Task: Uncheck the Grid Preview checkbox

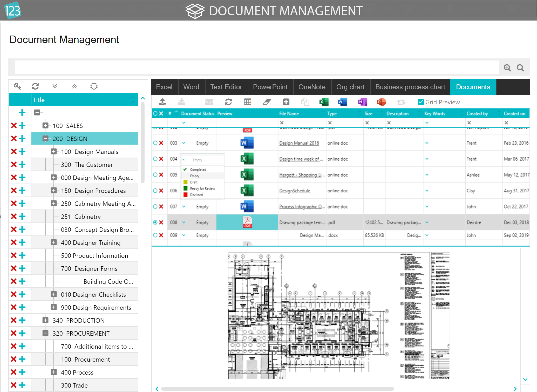Action: click(x=421, y=102)
